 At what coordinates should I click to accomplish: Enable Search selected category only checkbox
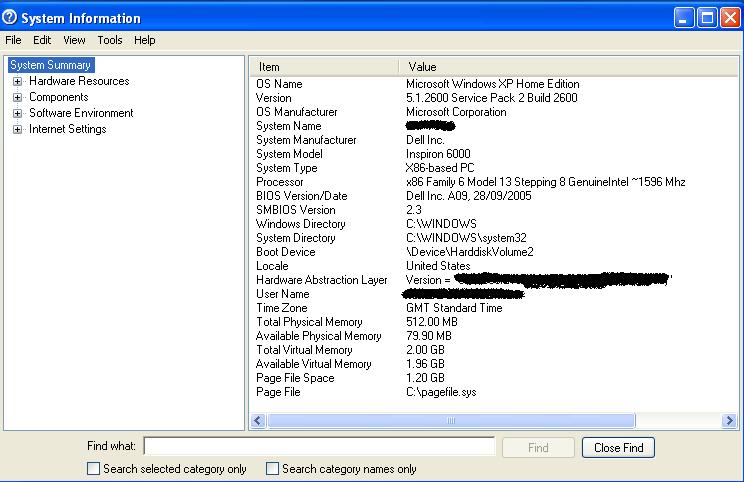pos(94,469)
